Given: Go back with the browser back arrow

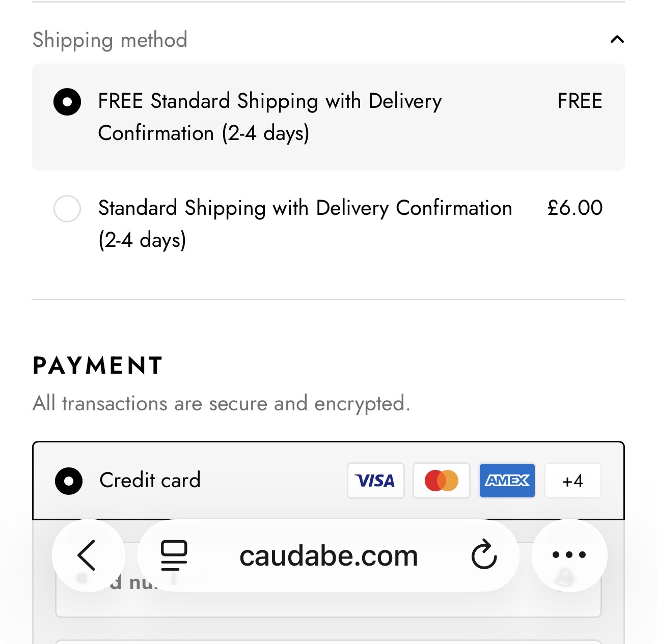Looking at the screenshot, I should pos(88,555).
